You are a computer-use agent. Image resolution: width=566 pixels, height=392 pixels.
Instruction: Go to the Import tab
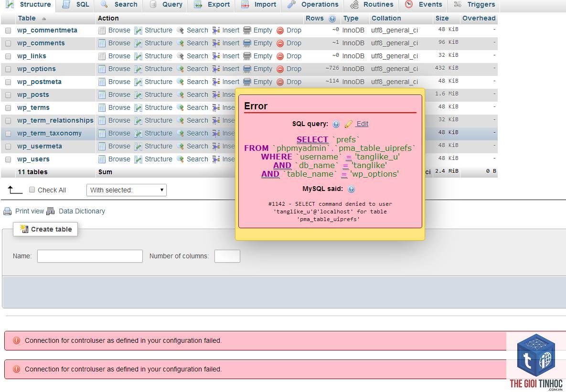tap(258, 5)
